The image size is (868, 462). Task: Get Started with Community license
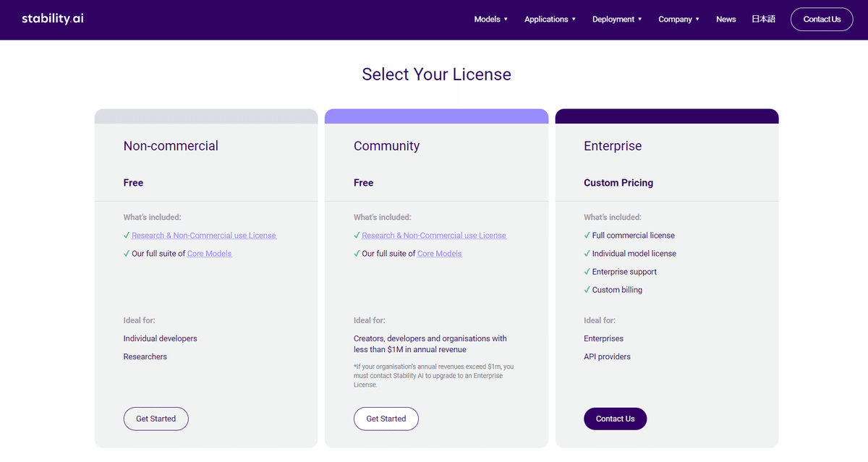(x=386, y=419)
